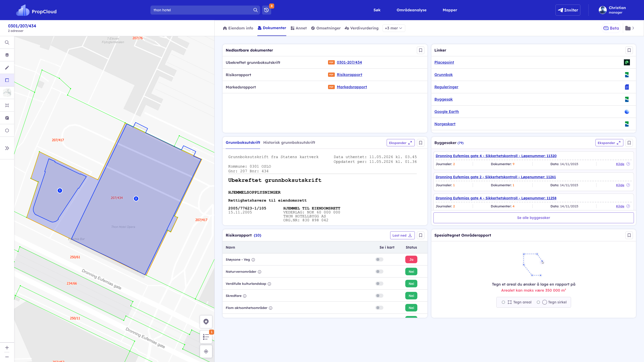Viewport: 644px width, 362px height.
Task: Click the search magnifier in top bar
Action: click(x=255, y=10)
